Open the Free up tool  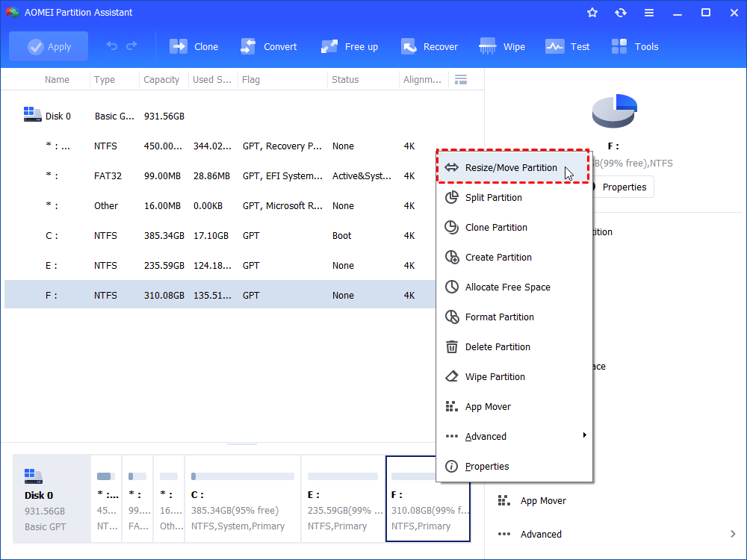[349, 46]
